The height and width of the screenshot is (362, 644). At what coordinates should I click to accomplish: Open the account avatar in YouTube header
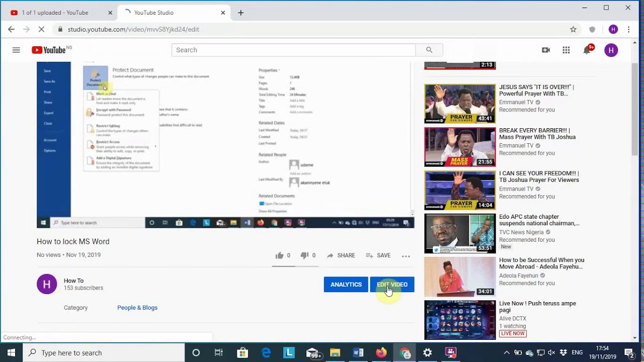(x=611, y=50)
